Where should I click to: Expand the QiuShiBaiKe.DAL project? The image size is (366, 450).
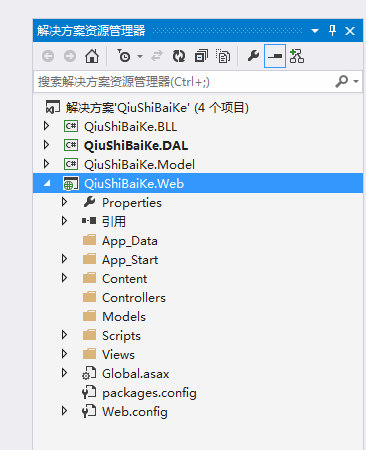(46, 145)
